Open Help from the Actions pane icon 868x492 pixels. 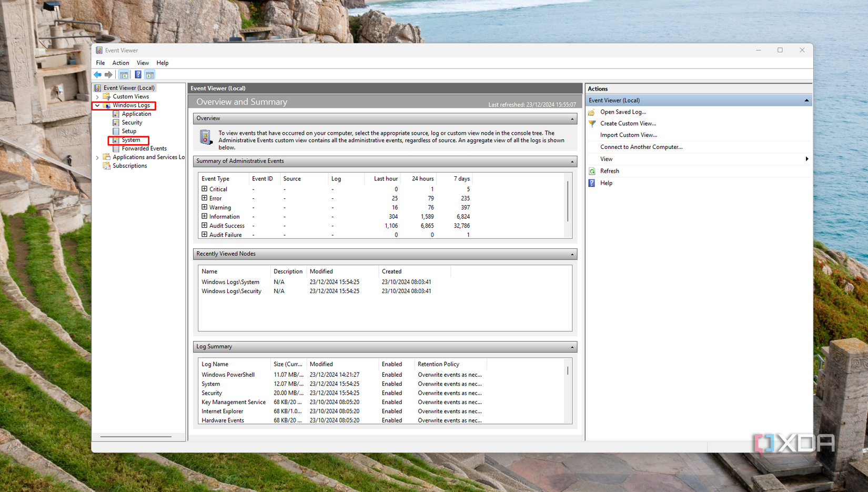[592, 183]
